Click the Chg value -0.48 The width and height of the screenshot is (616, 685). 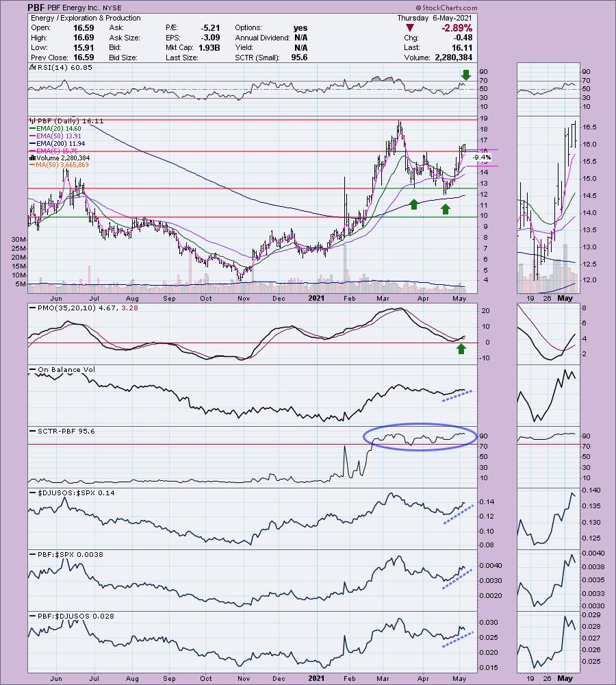point(463,38)
